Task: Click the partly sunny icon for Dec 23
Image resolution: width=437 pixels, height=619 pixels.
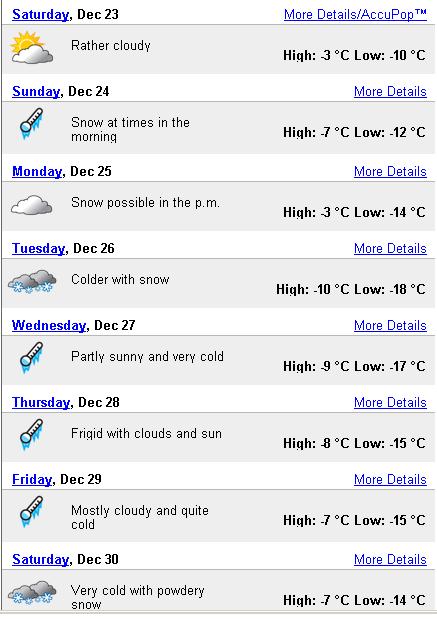Action: pos(32,47)
